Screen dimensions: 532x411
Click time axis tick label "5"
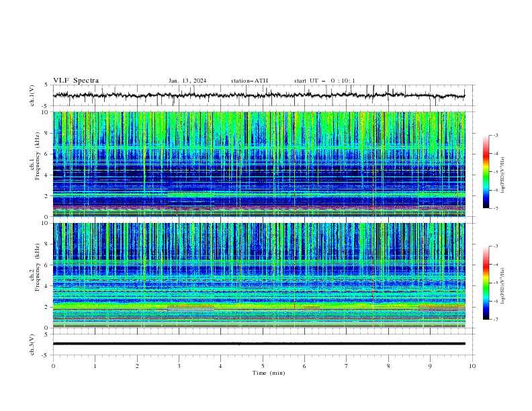click(x=263, y=366)
